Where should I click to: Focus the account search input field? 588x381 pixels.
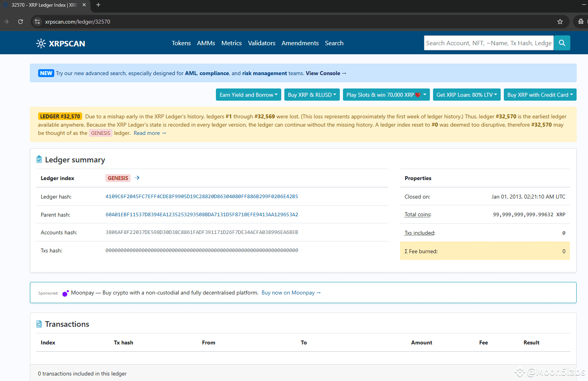pos(488,43)
